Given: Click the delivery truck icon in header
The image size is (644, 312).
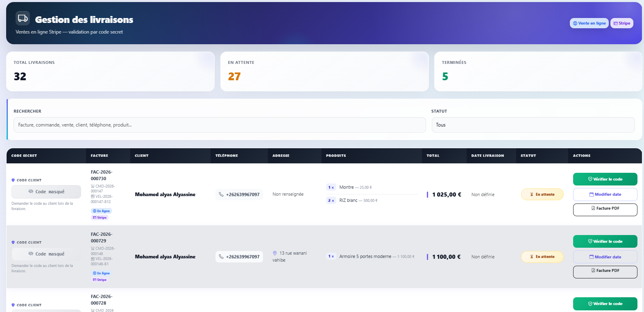Looking at the screenshot, I should [x=23, y=18].
